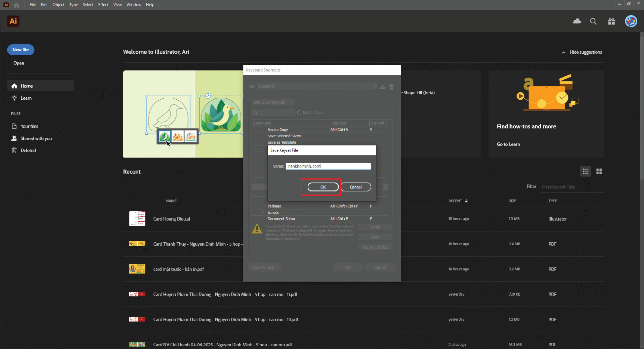Open the Set [Custom] dropdown
Image resolution: width=644 pixels, height=349 pixels.
click(x=318, y=86)
